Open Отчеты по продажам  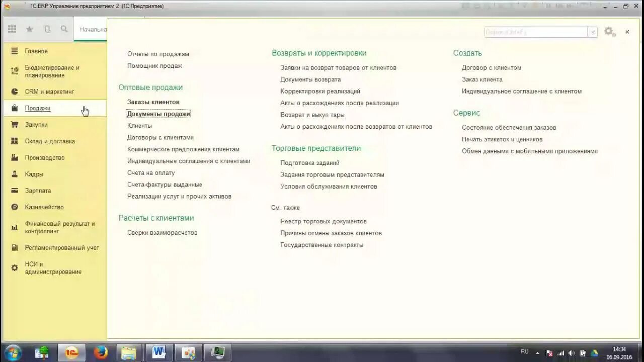click(158, 54)
